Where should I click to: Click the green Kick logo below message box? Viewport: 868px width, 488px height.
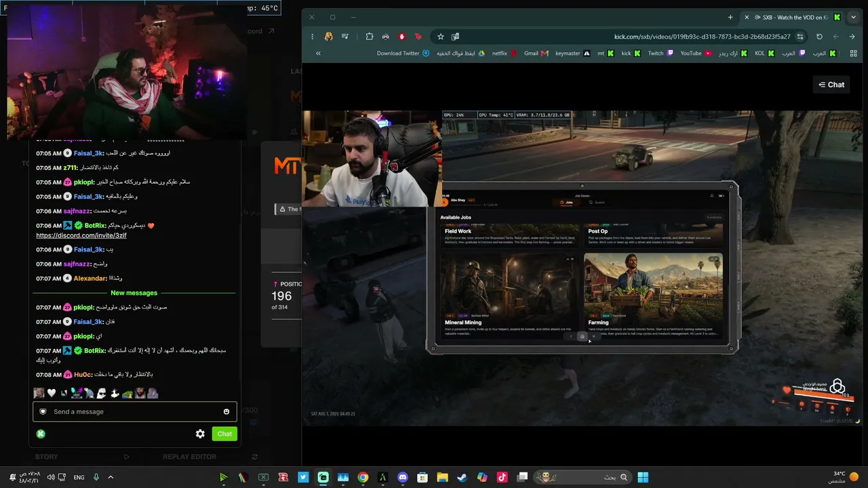coord(41,434)
